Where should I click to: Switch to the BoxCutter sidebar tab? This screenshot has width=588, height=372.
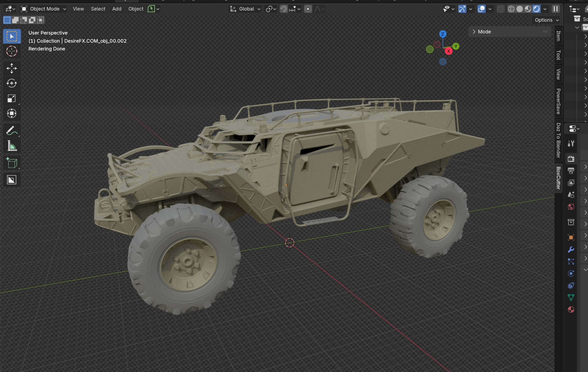pos(558,178)
